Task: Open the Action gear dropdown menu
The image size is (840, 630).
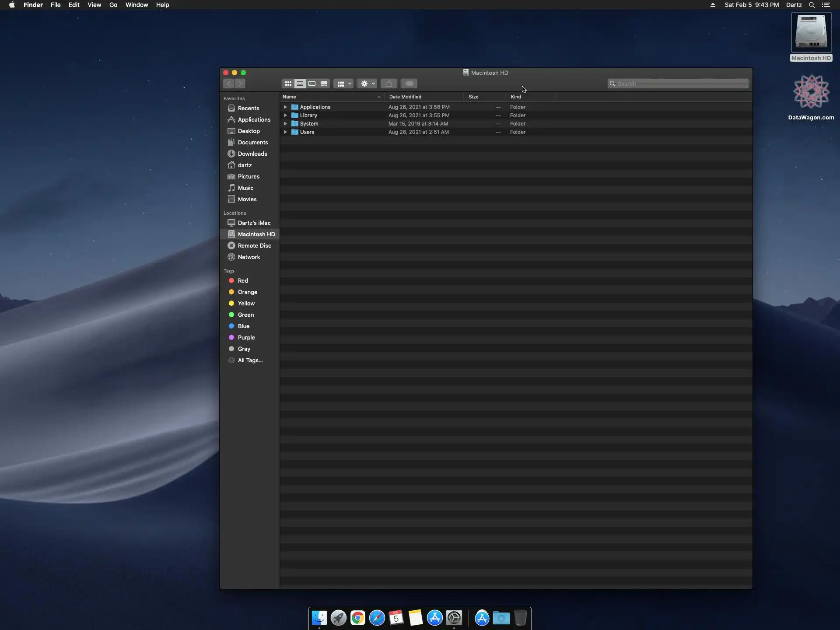Action: tap(367, 84)
